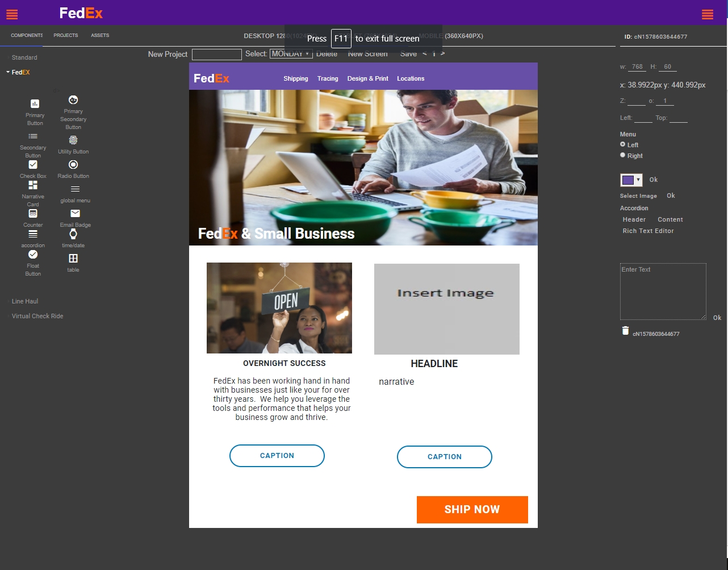Select the accordion component icon
The image size is (728, 570).
click(x=33, y=234)
